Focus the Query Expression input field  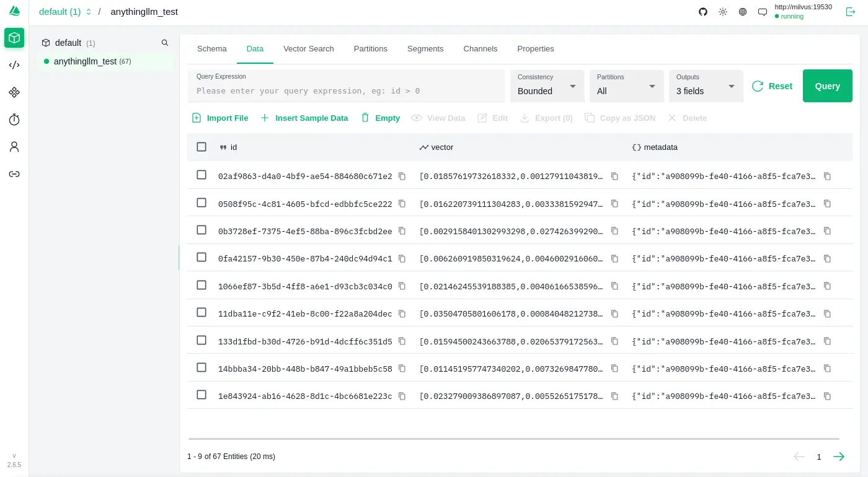click(x=346, y=90)
